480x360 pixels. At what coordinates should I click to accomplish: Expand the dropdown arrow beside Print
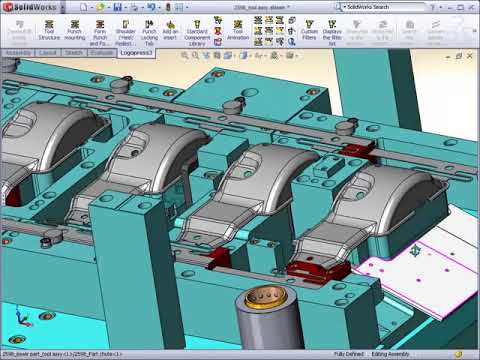(x=143, y=7)
